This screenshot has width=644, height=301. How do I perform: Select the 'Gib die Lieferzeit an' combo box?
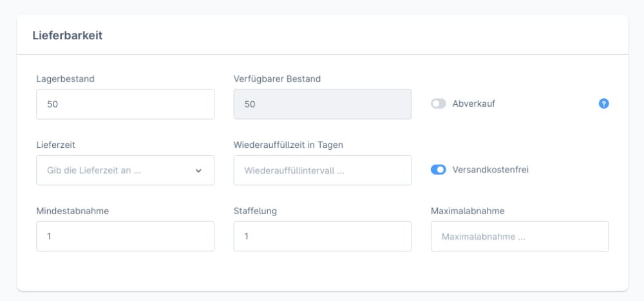point(116,170)
